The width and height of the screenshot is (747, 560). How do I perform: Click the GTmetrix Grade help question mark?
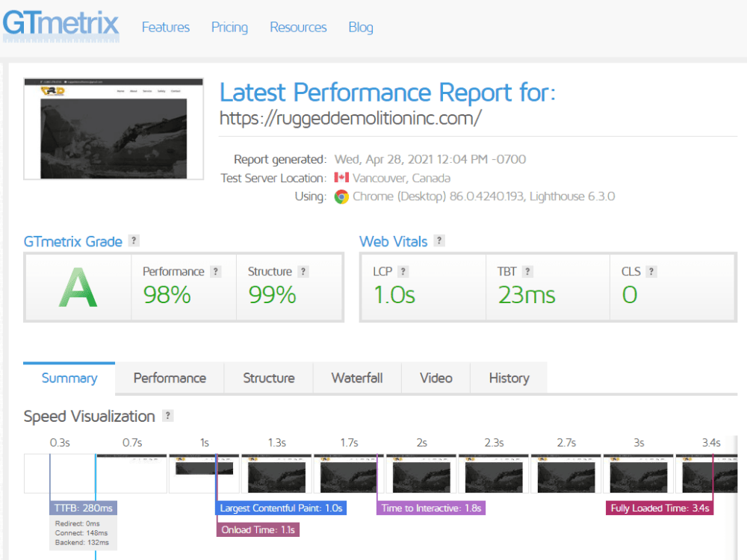[x=134, y=241]
